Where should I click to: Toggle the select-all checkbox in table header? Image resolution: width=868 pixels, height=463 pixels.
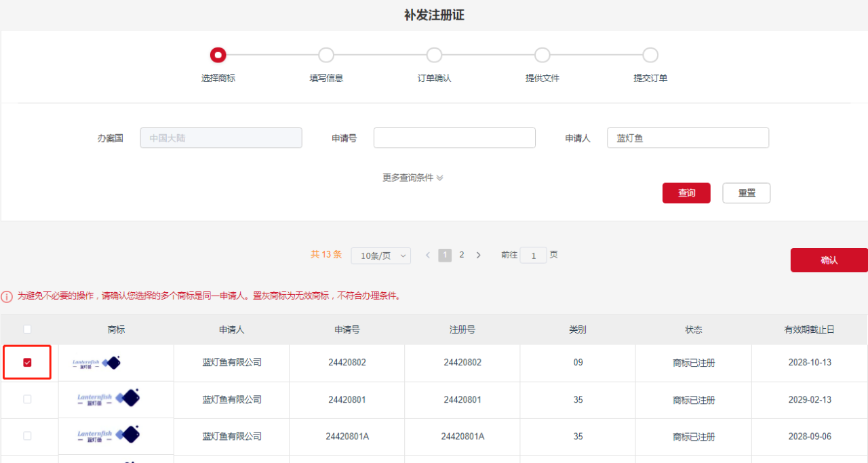27,329
